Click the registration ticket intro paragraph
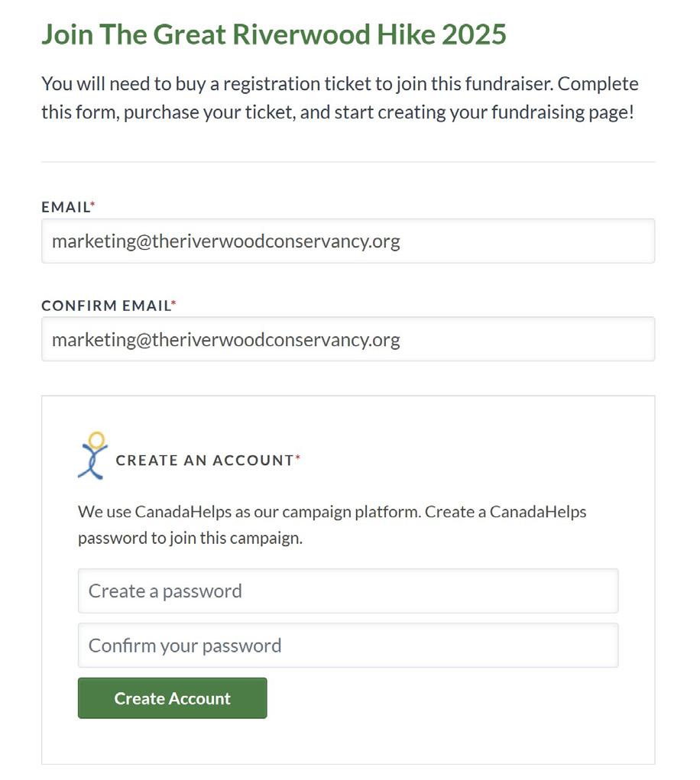 click(340, 99)
